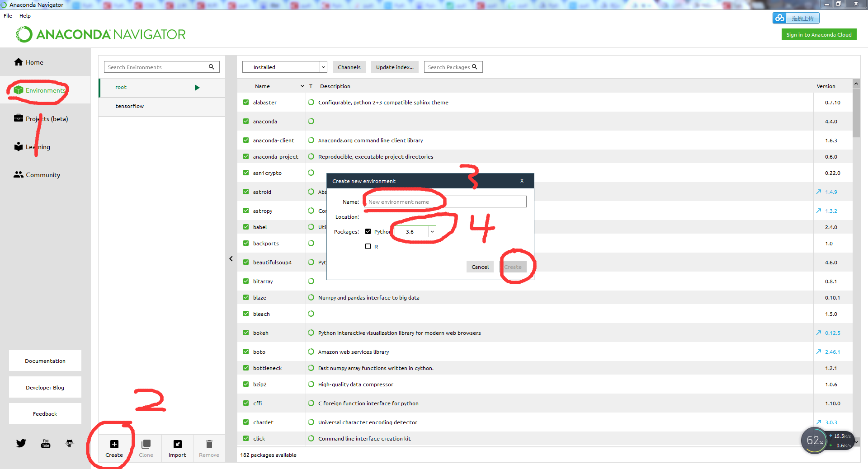Click the Description column header
The height and width of the screenshot is (469, 868).
(335, 86)
